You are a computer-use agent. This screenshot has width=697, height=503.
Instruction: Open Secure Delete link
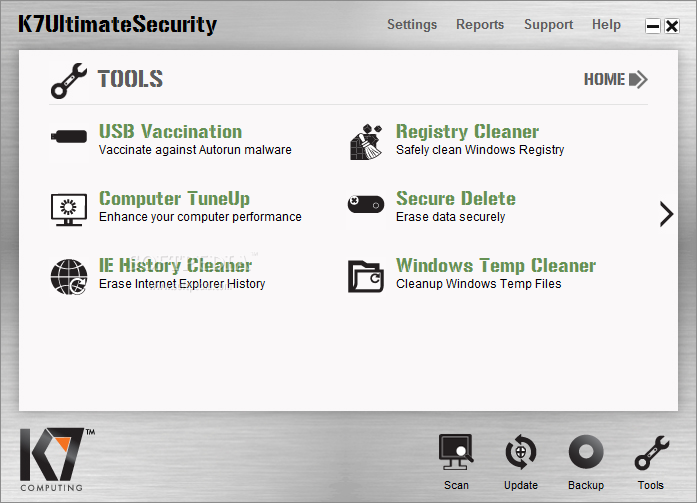click(x=456, y=198)
